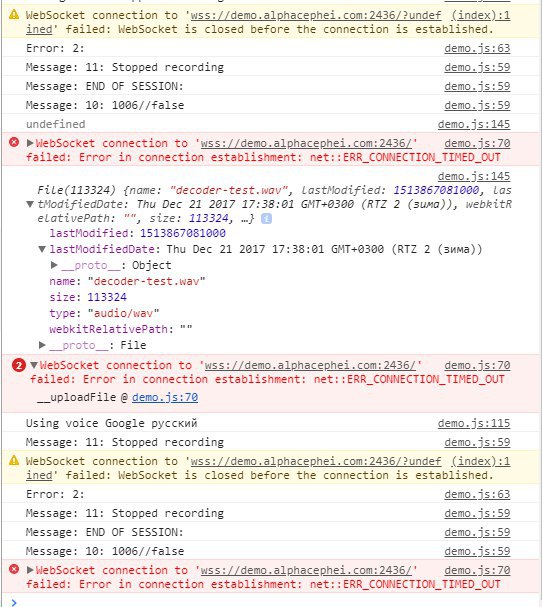This screenshot has height=607, width=542.
Task: Open demo.js:63 beside the lower Error: 2 line
Action: point(477,494)
